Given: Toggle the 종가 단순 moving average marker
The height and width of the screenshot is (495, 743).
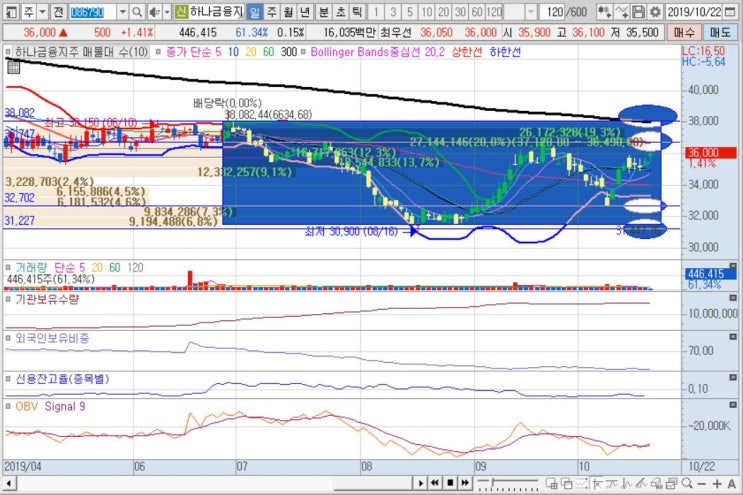Looking at the screenshot, I should pyautogui.click(x=159, y=52).
